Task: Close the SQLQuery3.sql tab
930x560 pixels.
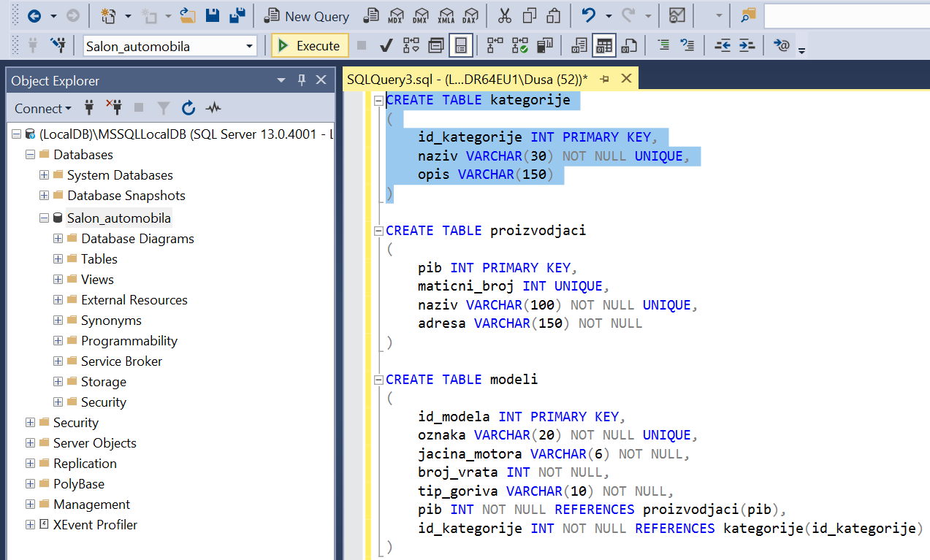Action: [625, 79]
